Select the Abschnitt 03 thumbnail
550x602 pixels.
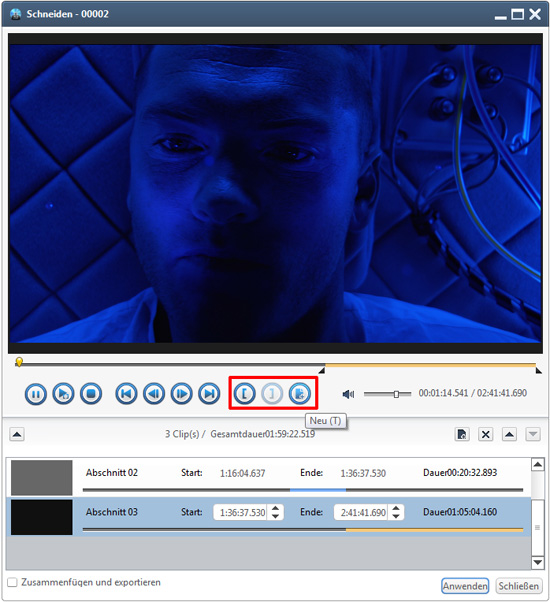pos(41,517)
